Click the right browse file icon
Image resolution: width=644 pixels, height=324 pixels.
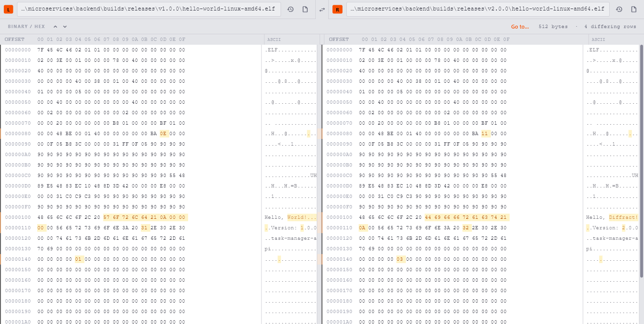tap(634, 10)
